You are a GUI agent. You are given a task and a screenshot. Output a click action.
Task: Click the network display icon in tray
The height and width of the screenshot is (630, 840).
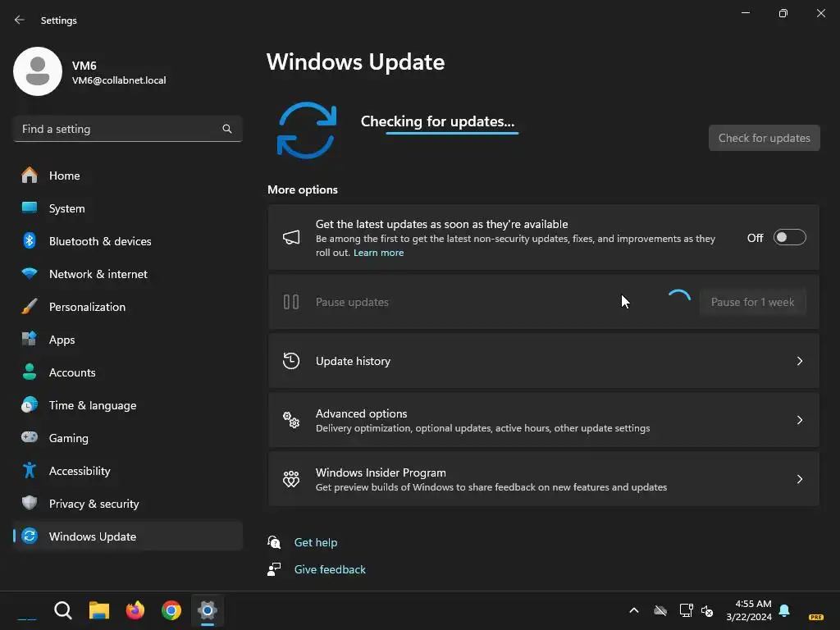(x=687, y=610)
